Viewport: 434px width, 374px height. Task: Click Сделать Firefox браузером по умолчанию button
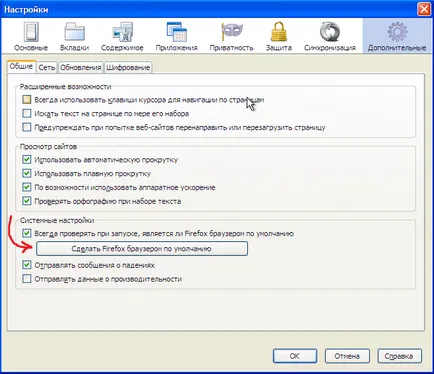142,249
